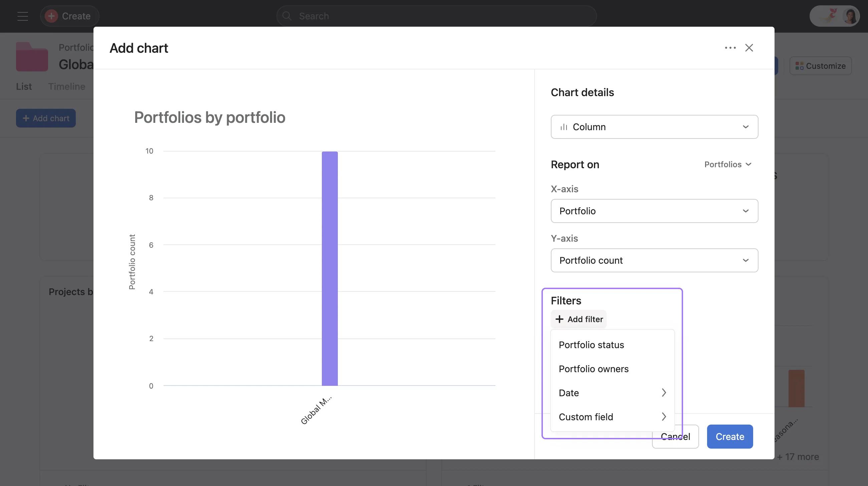The width and height of the screenshot is (868, 486).
Task: Open the hamburger navigation menu
Action: point(22,16)
